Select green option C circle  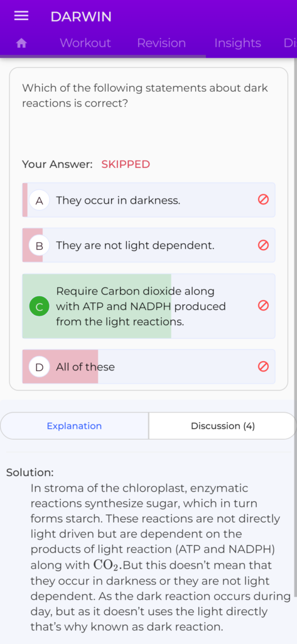tap(40, 306)
